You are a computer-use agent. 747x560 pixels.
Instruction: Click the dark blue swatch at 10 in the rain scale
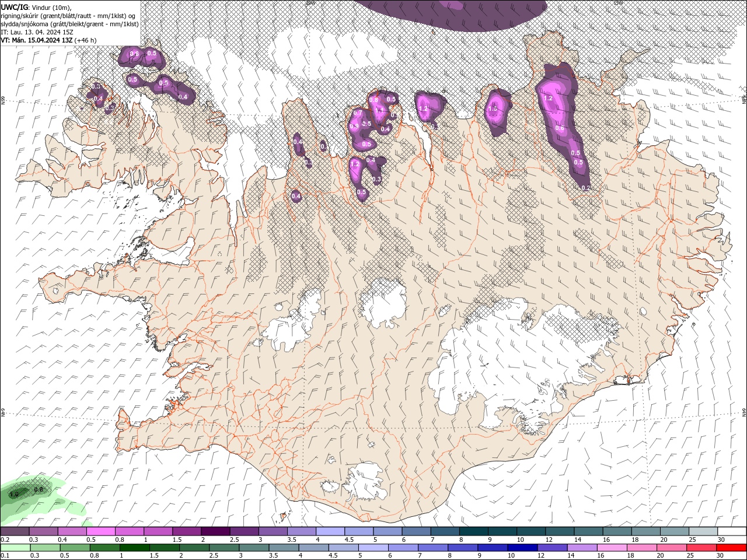522,548
